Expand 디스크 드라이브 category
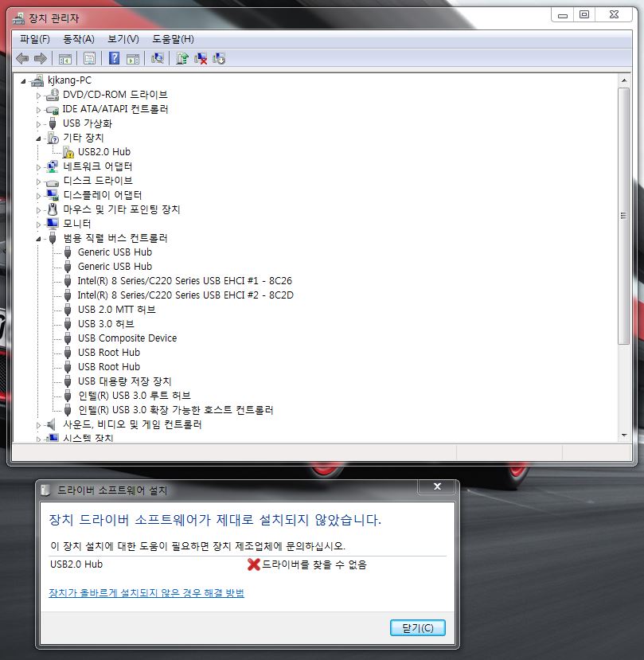Image resolution: width=644 pixels, height=660 pixels. pos(38,182)
